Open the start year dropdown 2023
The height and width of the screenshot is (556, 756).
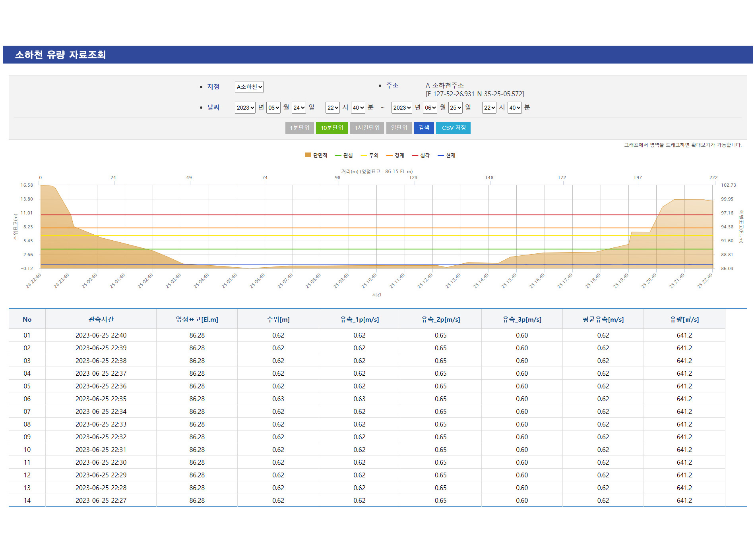tap(245, 108)
